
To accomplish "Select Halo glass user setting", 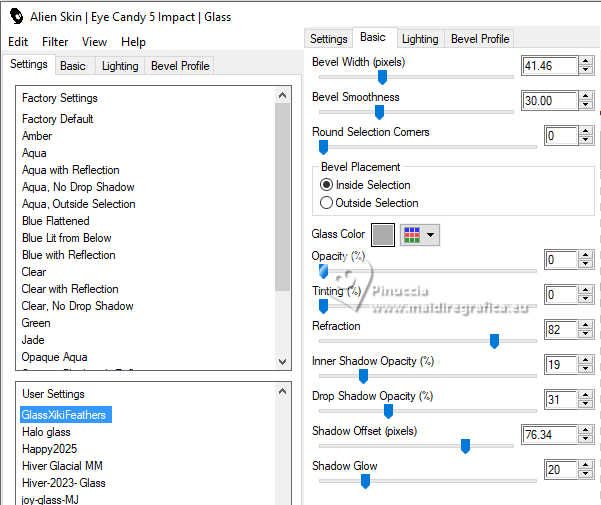I will point(46,432).
